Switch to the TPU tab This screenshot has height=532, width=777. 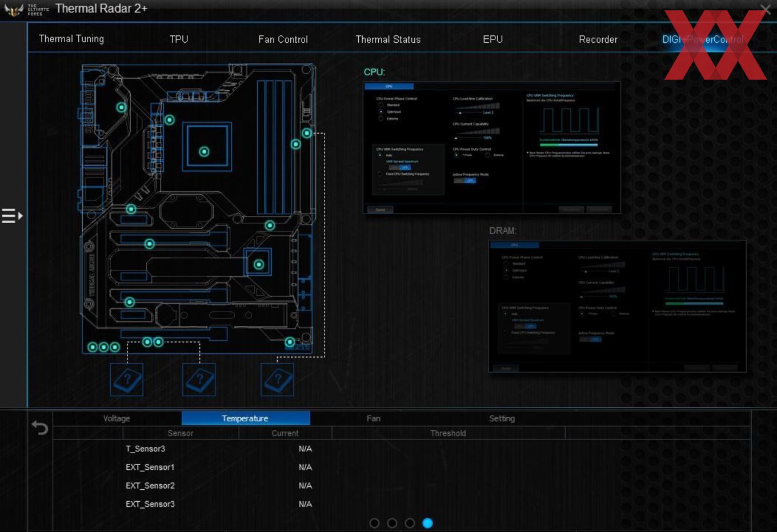click(x=179, y=39)
